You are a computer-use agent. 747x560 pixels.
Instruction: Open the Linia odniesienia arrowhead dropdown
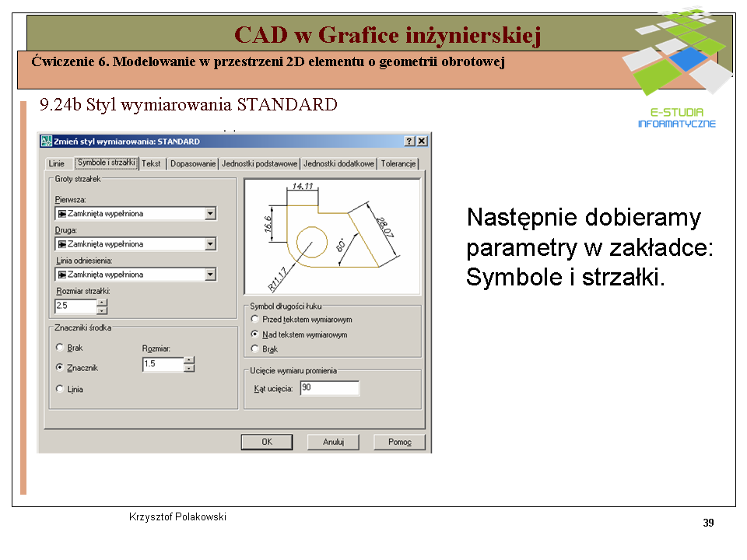[210, 274]
